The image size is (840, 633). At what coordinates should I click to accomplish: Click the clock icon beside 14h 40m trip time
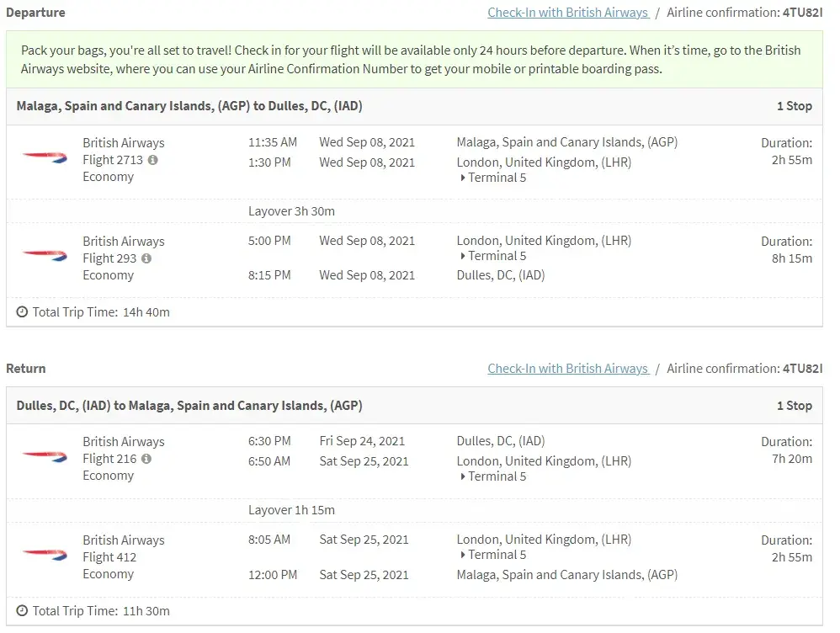(x=22, y=312)
